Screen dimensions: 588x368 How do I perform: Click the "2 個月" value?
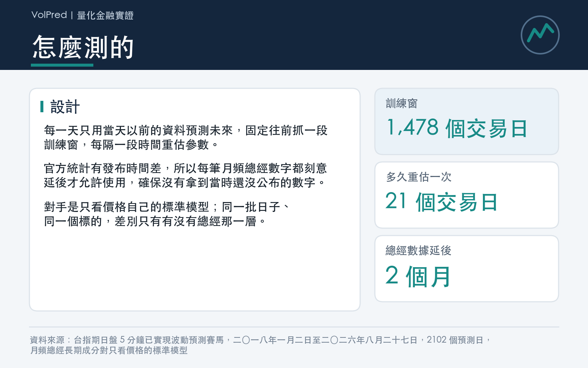418,276
